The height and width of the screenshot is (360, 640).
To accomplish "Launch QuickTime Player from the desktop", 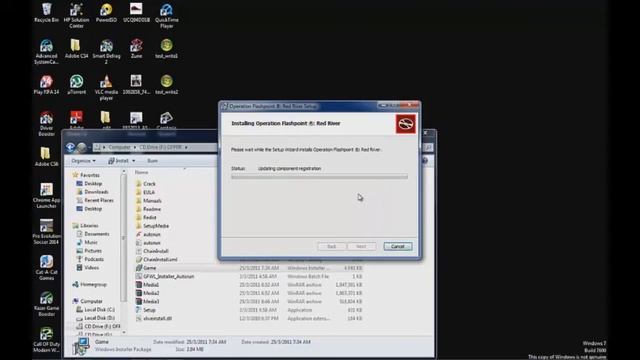I will point(167,16).
